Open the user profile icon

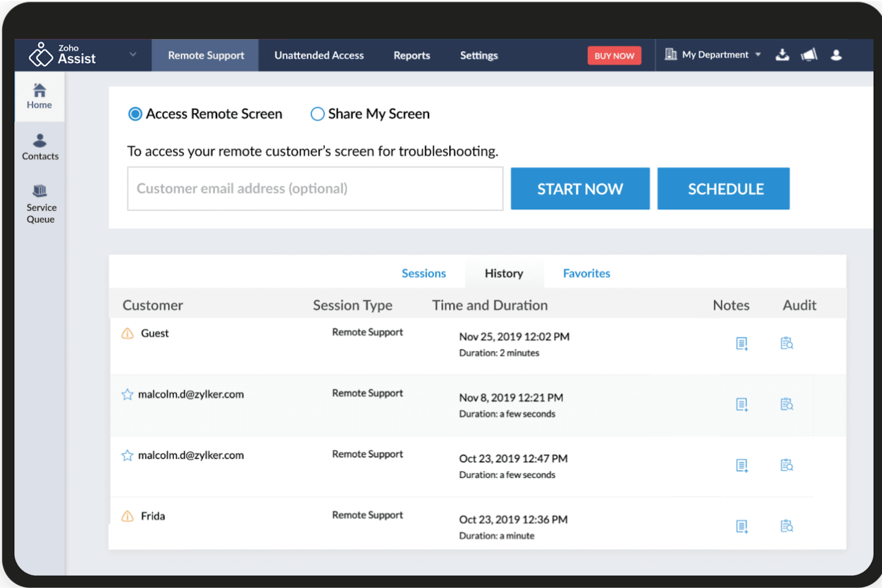[837, 55]
